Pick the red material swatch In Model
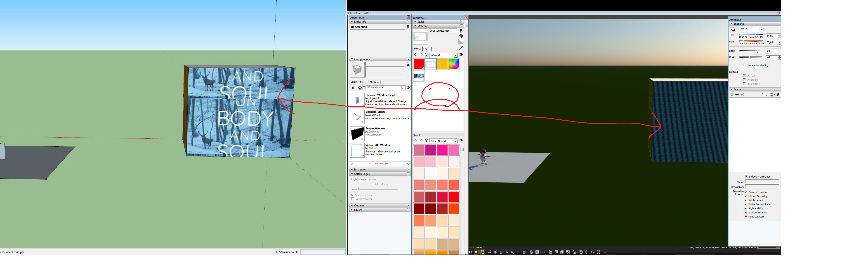This screenshot has height=271, width=868. [x=418, y=64]
